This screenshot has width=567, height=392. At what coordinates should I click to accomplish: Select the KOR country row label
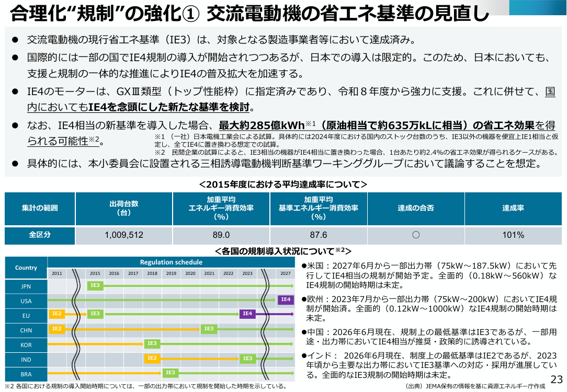(x=26, y=345)
